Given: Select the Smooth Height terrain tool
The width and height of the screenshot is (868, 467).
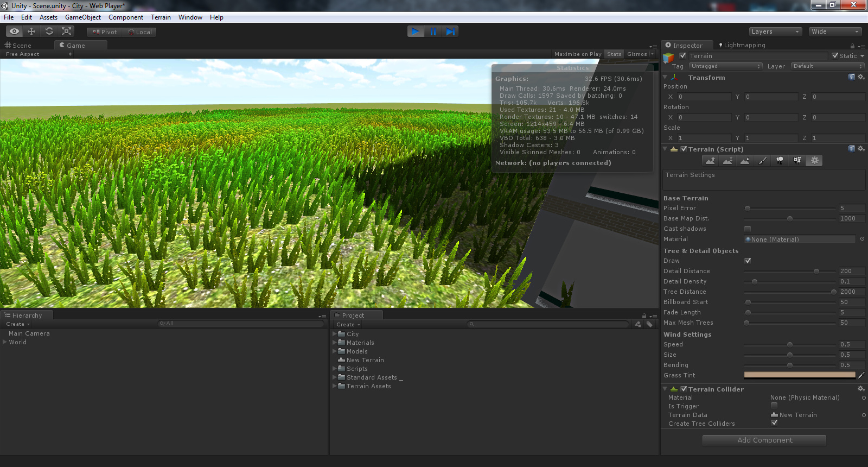Looking at the screenshot, I should click(x=745, y=161).
